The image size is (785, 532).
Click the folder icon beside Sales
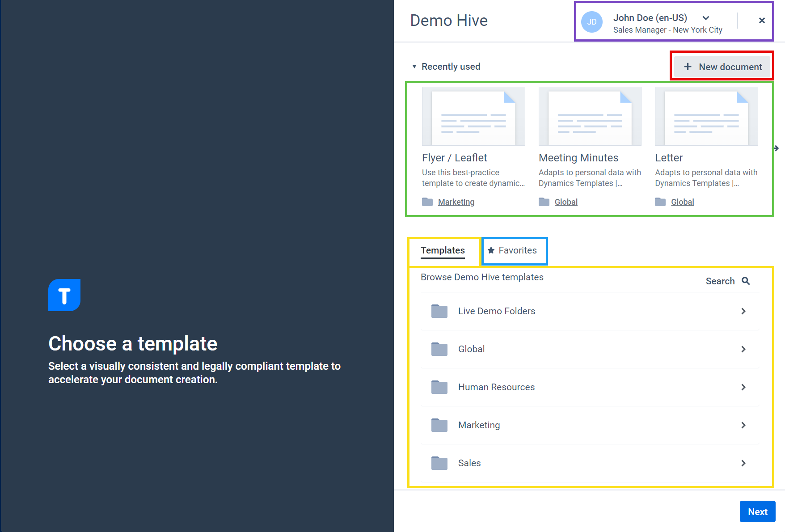[x=439, y=463]
